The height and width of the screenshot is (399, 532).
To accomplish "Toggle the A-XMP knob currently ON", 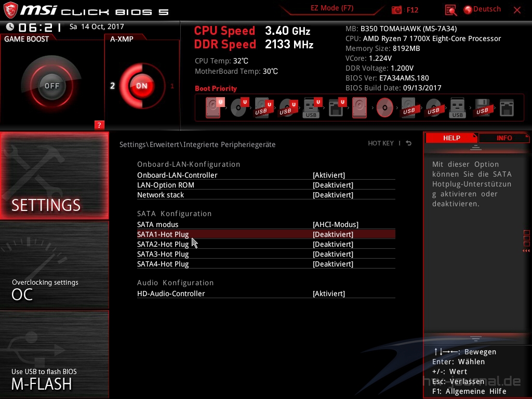I will [142, 86].
